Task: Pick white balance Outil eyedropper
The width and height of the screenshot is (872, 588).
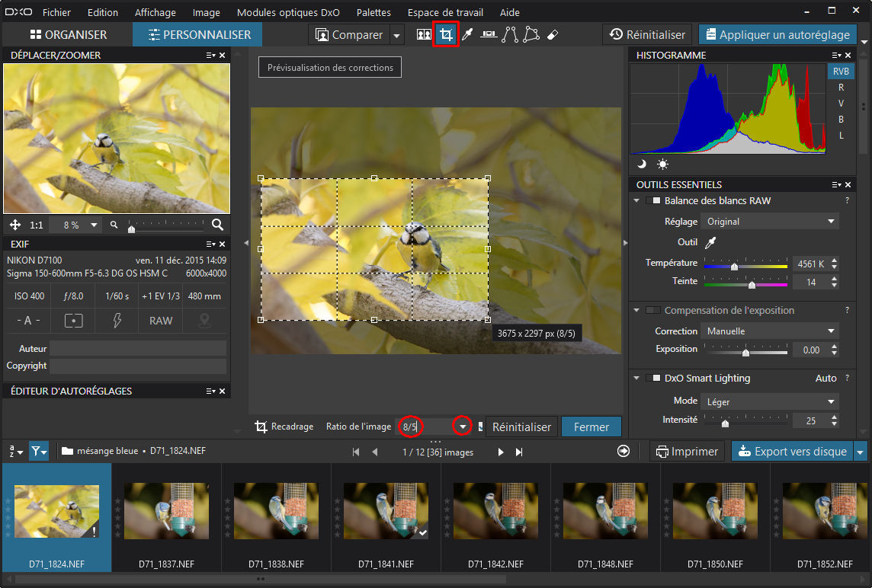Action: click(x=710, y=242)
